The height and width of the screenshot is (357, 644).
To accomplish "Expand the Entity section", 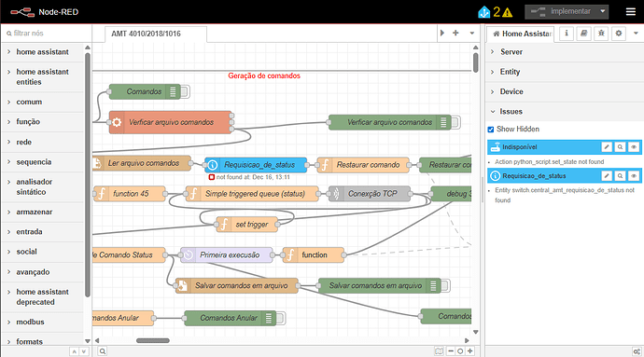I will pyautogui.click(x=565, y=72).
